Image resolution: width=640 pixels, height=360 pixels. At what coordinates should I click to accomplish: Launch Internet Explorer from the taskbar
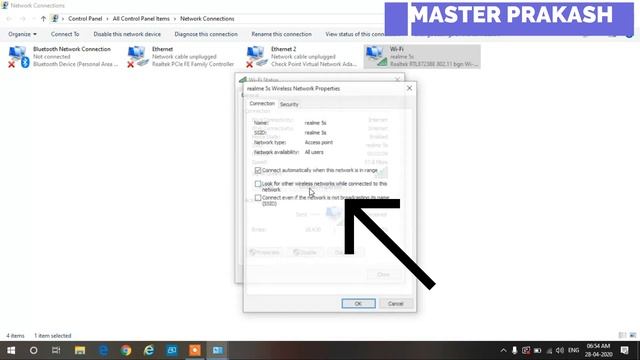[149, 350]
